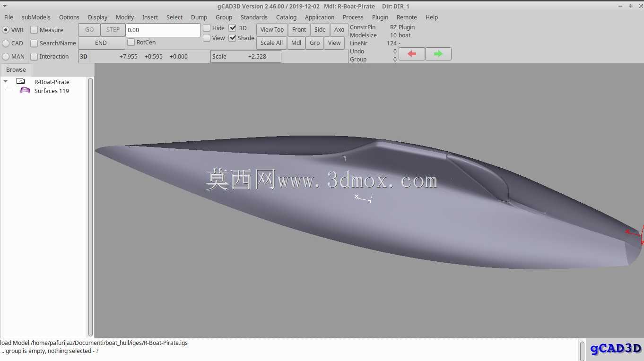Viewport: 644px width, 361px height.
Task: Enable the Interaction checkbox
Action: click(x=34, y=56)
